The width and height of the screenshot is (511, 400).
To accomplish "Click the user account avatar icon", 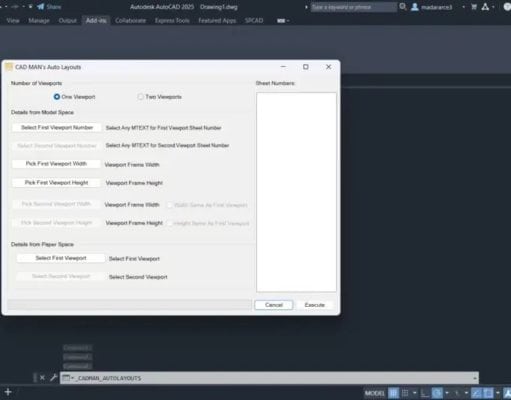I will click(415, 7).
